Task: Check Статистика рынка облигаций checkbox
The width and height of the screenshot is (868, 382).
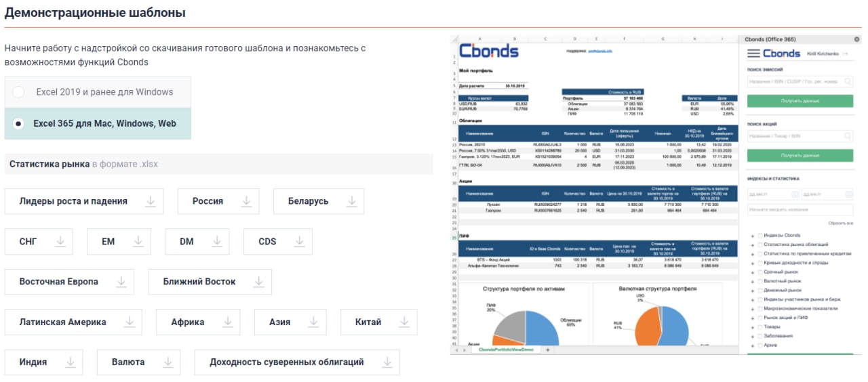Action: click(x=760, y=244)
